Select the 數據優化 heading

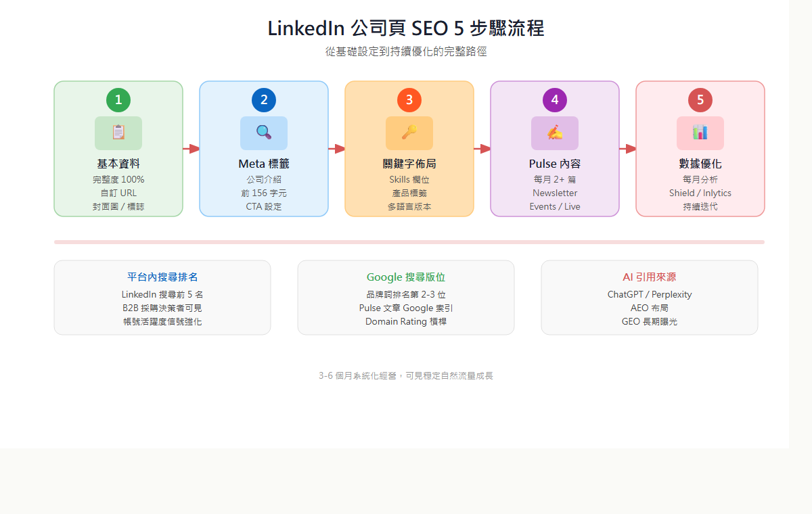pyautogui.click(x=700, y=164)
